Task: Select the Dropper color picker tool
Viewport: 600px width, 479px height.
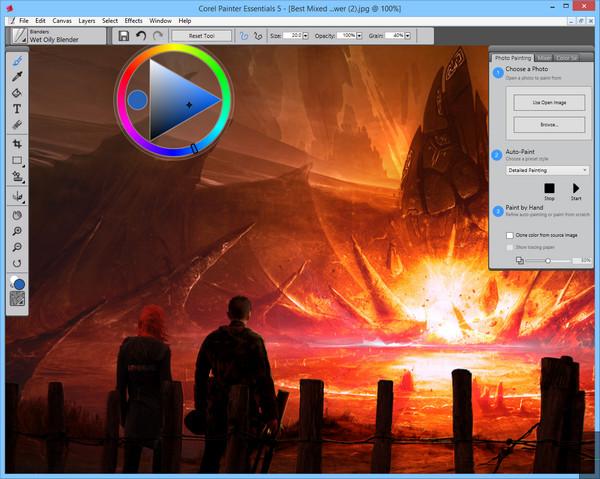Action: [17, 77]
